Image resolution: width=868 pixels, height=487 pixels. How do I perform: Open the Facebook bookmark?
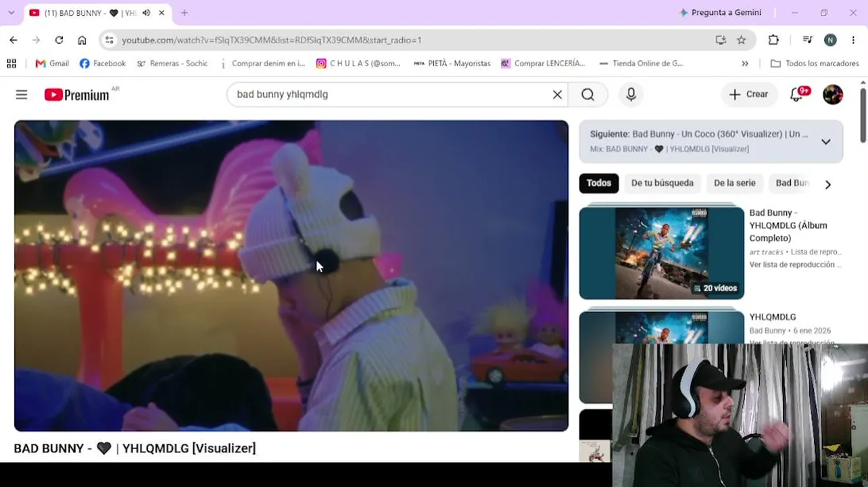[103, 64]
